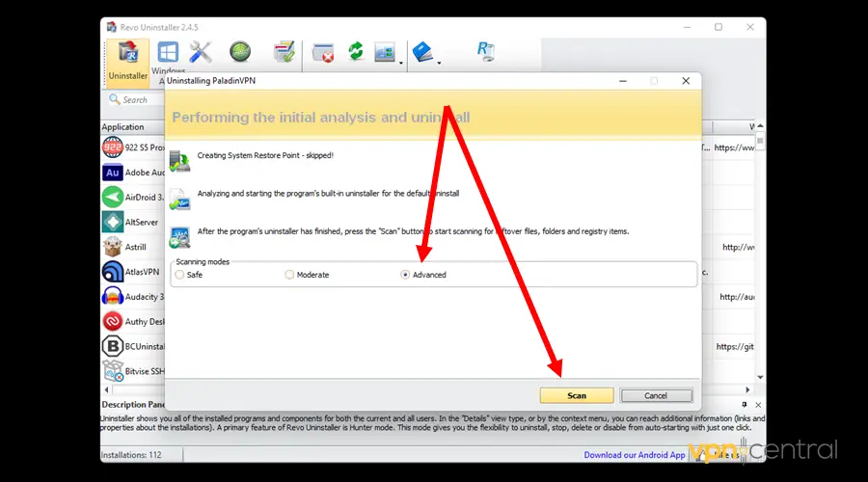Click the green Refresh arrows icon

[356, 52]
